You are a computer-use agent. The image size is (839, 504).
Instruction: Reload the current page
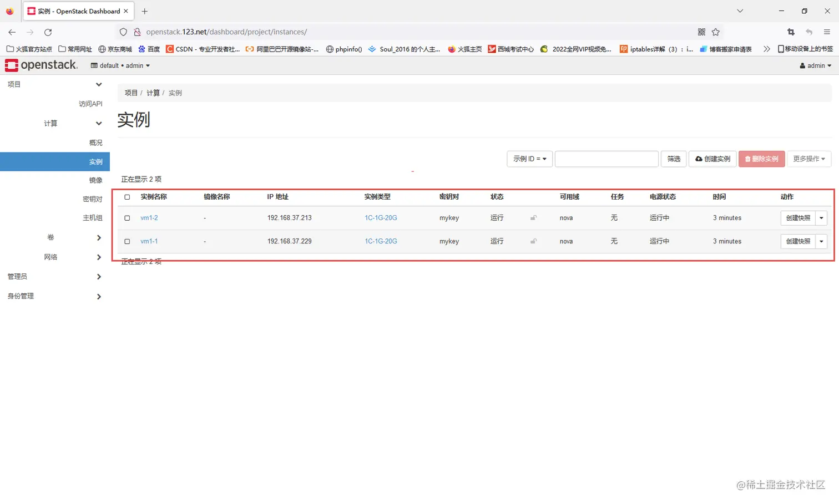coord(48,32)
